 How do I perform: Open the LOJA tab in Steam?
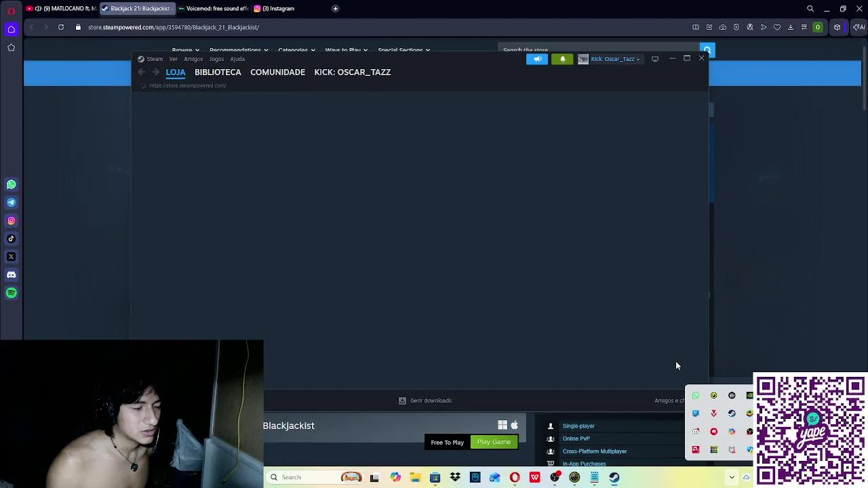[x=175, y=72]
